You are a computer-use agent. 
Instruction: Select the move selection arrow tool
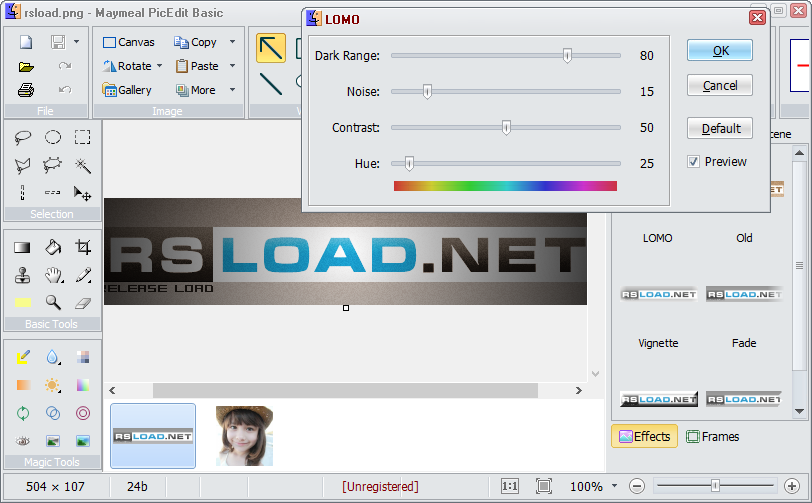(x=82, y=193)
